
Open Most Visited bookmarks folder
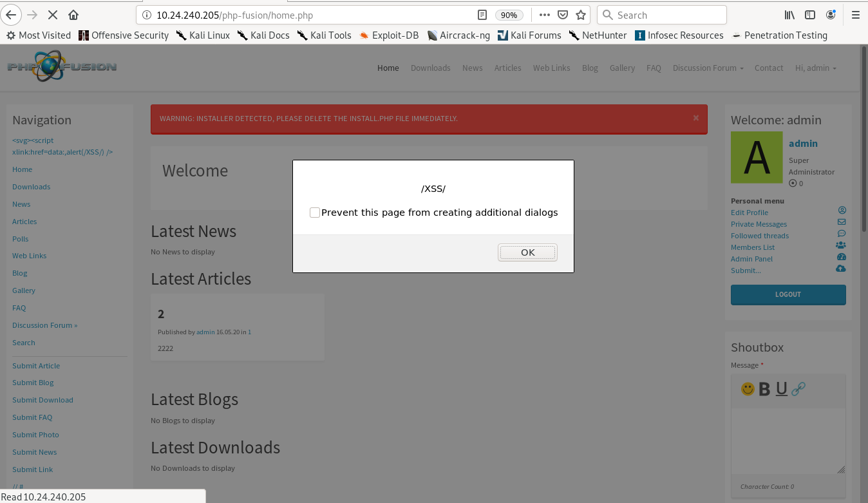[38, 35]
